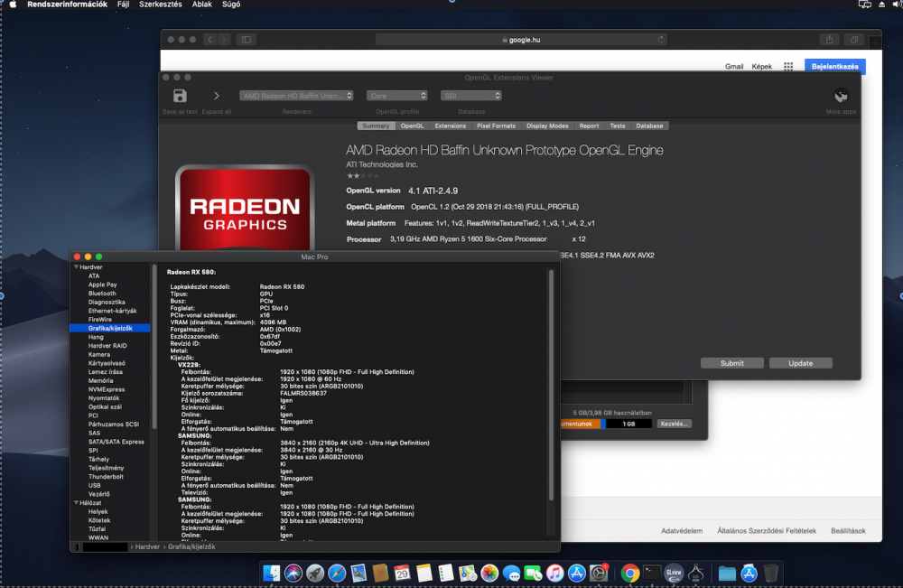Open Terminal from the Dock
Screen dimensions: 903x588
pos(652,573)
